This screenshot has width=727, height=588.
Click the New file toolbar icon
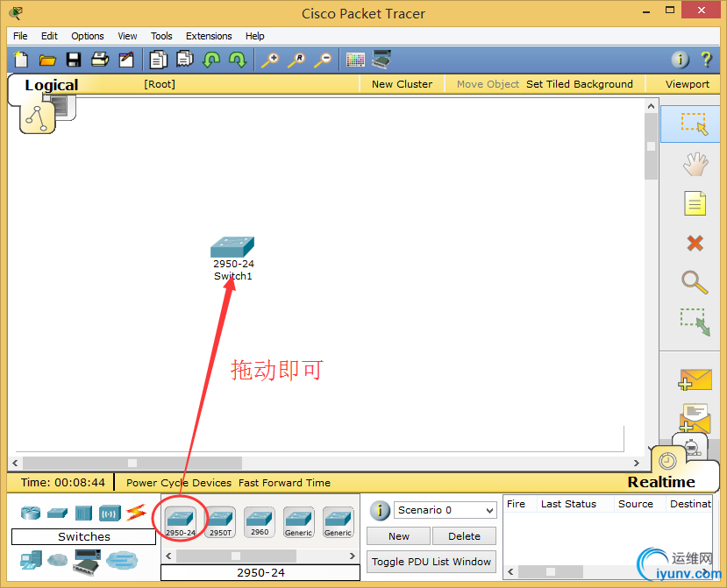click(21, 60)
